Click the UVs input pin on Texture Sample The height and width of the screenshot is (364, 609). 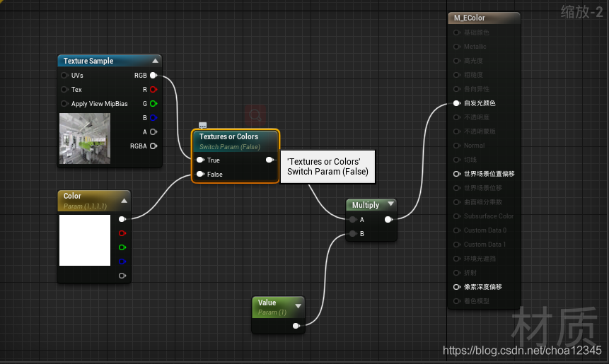(x=64, y=76)
